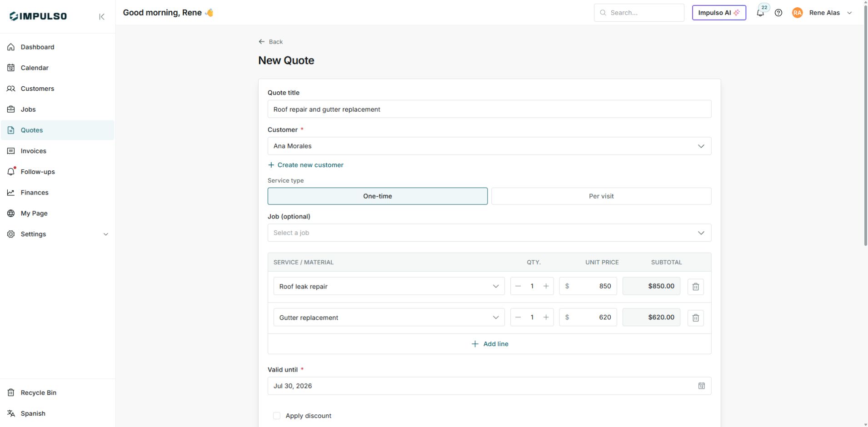Open the Invoices section
Image resolution: width=868 pixels, height=427 pixels.
pyautogui.click(x=57, y=151)
